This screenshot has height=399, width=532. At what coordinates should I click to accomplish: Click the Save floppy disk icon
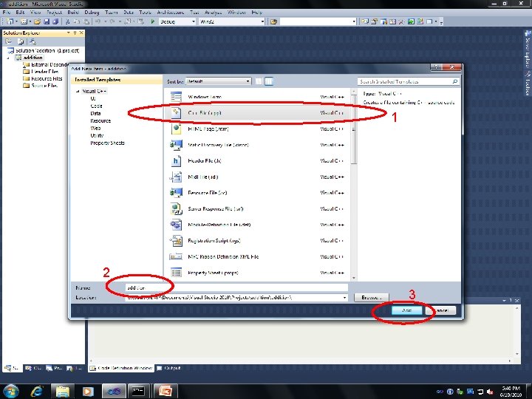47,21
